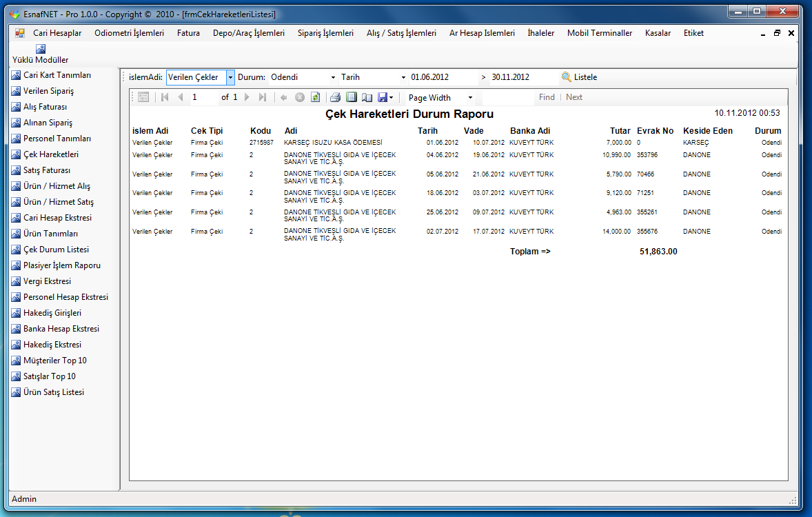Viewport: 812px width, 517px height.
Task: Open the Durum Odendi dropdown
Action: (x=333, y=77)
